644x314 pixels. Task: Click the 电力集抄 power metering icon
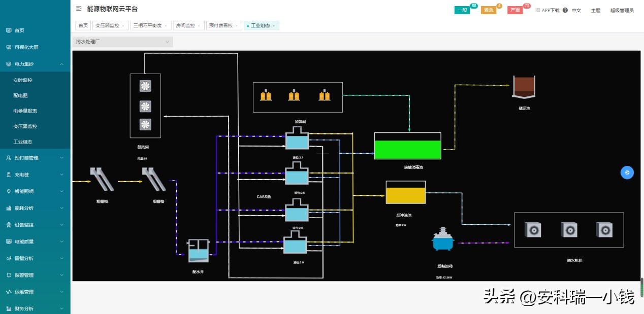click(x=9, y=64)
